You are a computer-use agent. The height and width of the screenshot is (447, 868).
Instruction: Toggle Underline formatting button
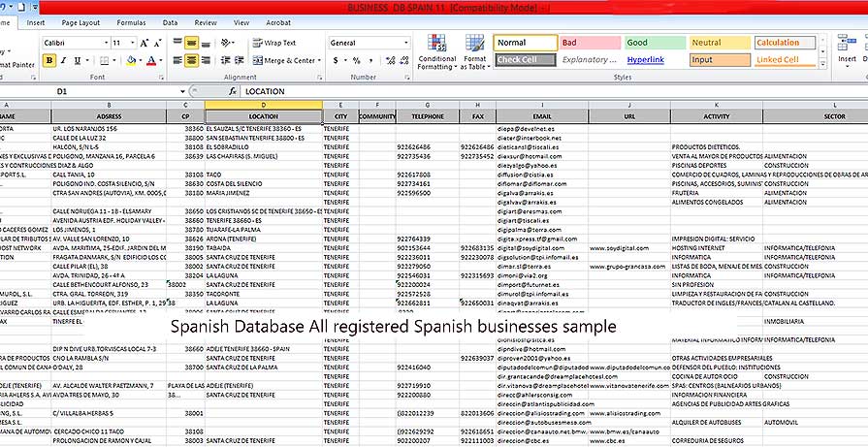77,60
